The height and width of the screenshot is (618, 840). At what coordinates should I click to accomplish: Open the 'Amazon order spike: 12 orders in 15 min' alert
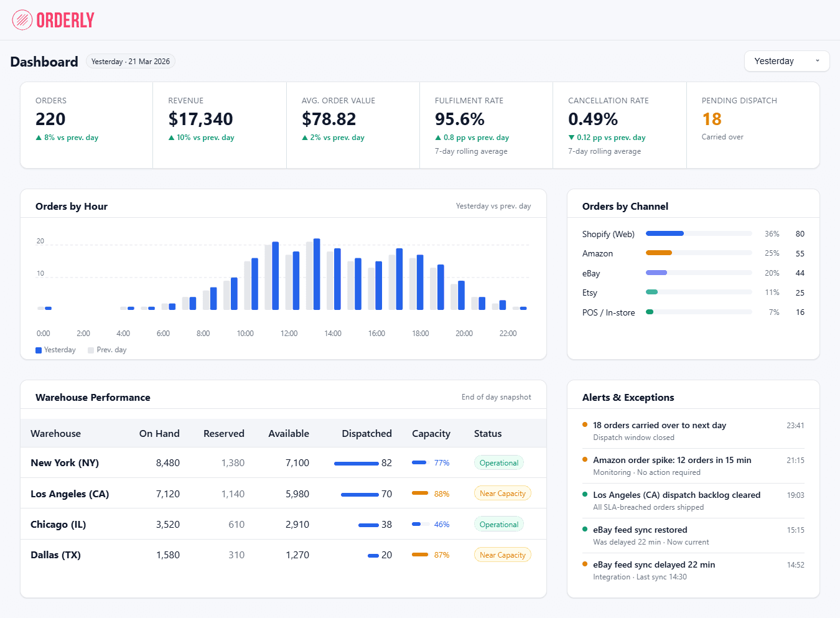pos(693,466)
